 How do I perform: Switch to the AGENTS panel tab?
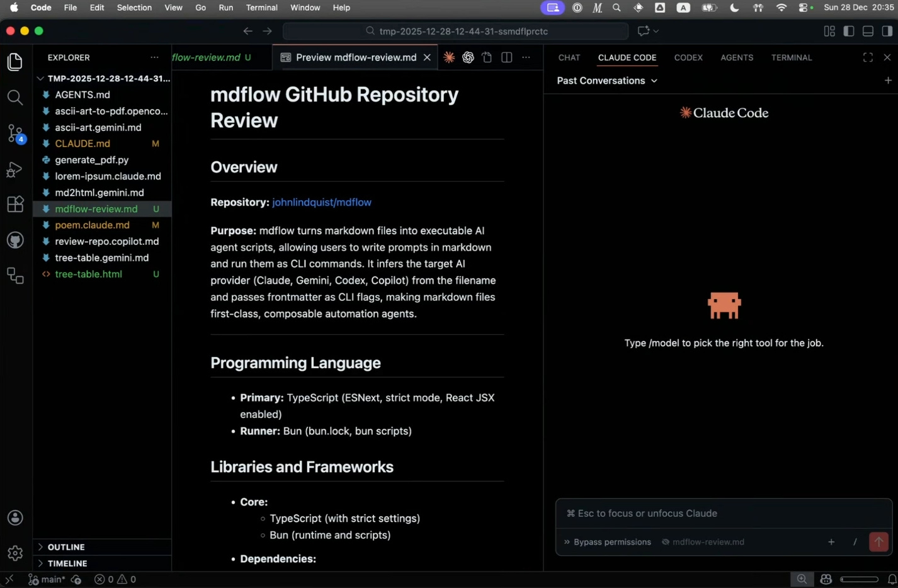[737, 57]
